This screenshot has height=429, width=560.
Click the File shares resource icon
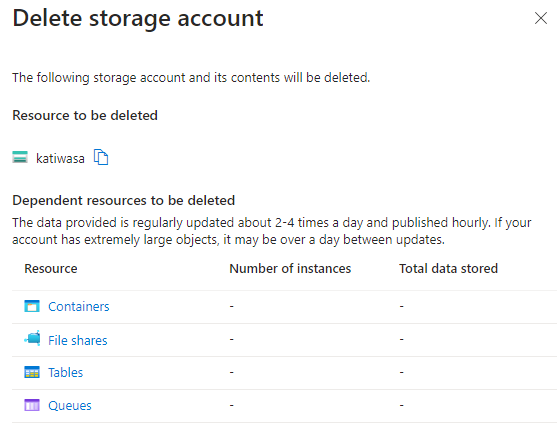click(x=32, y=339)
